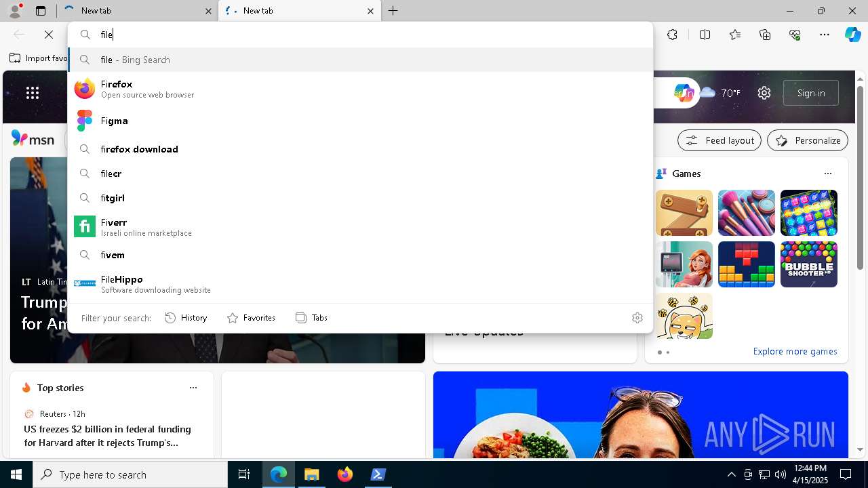Click the page vertical scrollbar
This screenshot has height=488, width=868.
pos(861,177)
